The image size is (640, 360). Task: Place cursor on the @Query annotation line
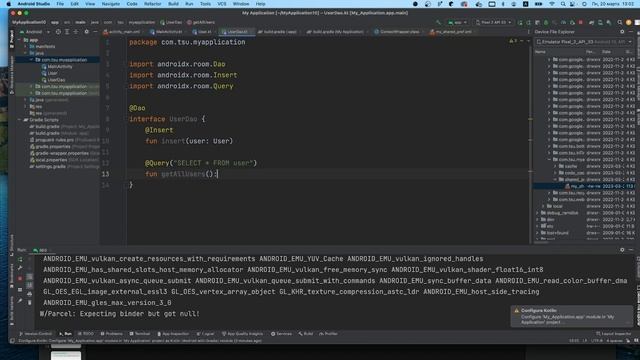pos(201,163)
